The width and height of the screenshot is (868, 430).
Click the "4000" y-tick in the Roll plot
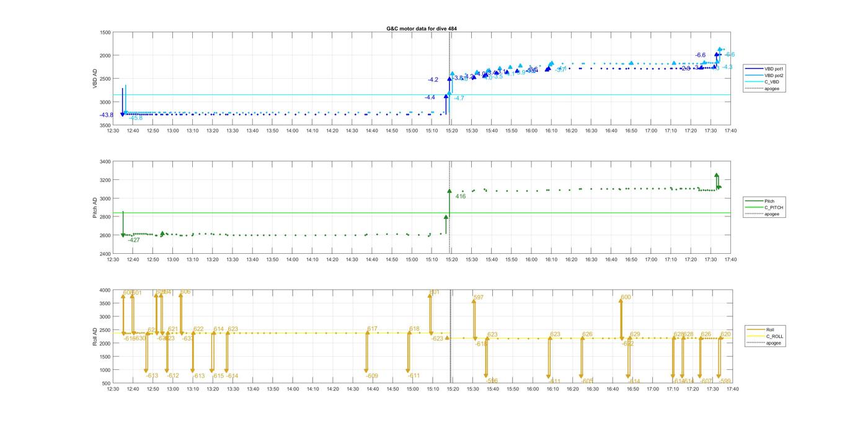click(x=105, y=290)
